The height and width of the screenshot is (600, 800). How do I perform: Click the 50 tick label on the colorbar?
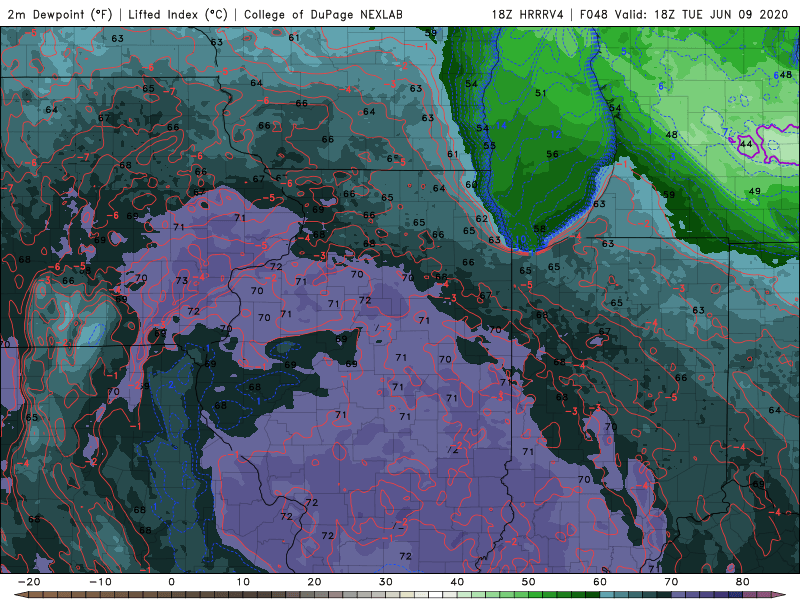pyautogui.click(x=529, y=582)
